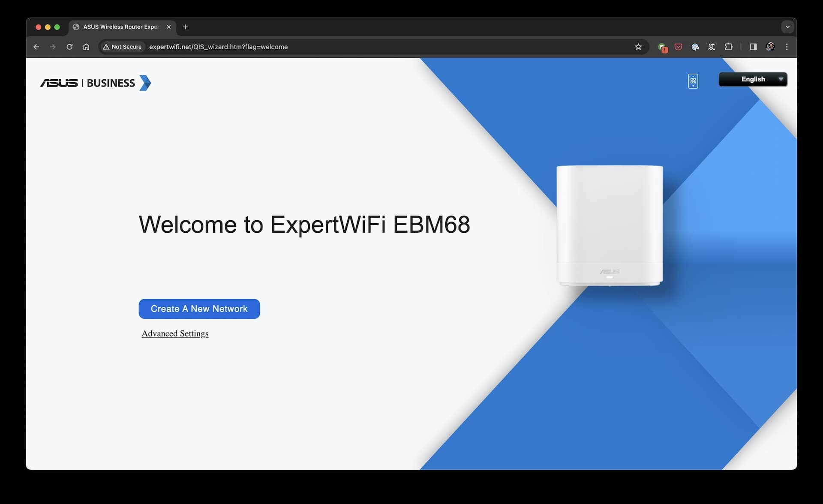The width and height of the screenshot is (823, 504).
Task: Open the QR code or device icon
Action: pyautogui.click(x=694, y=81)
